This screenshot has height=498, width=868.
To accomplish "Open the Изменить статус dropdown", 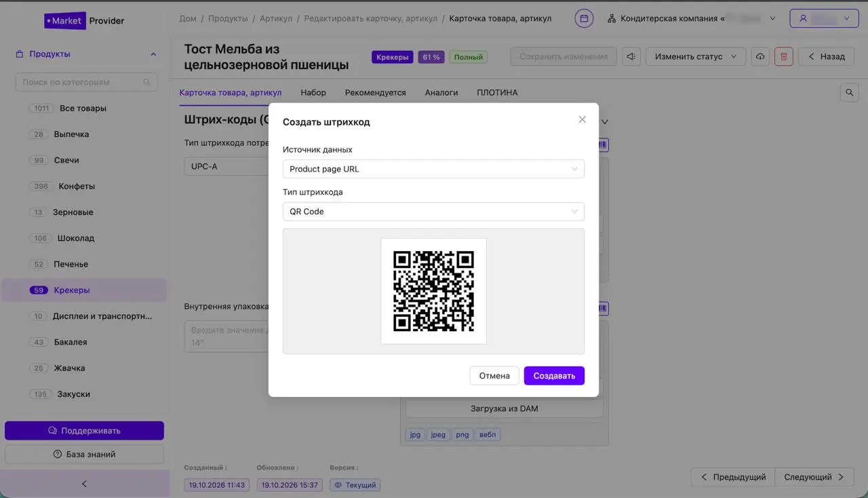I will (x=695, y=56).
